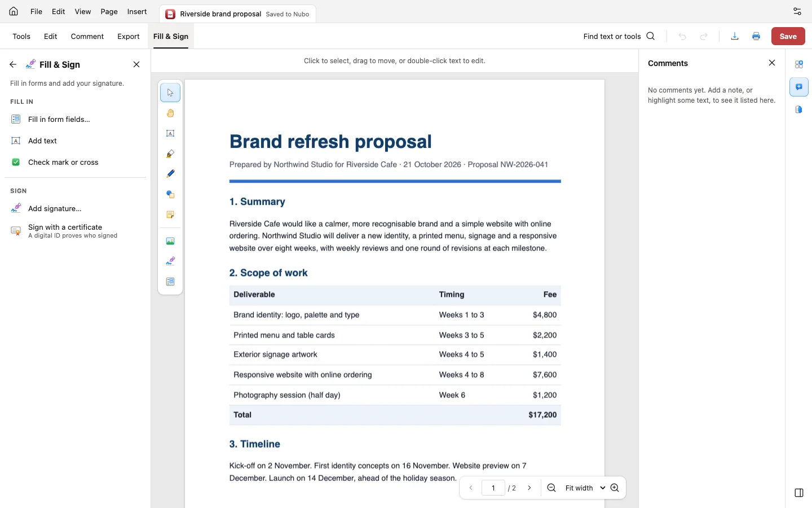This screenshot has width=812, height=508.
Task: Open the File menu
Action: click(36, 11)
